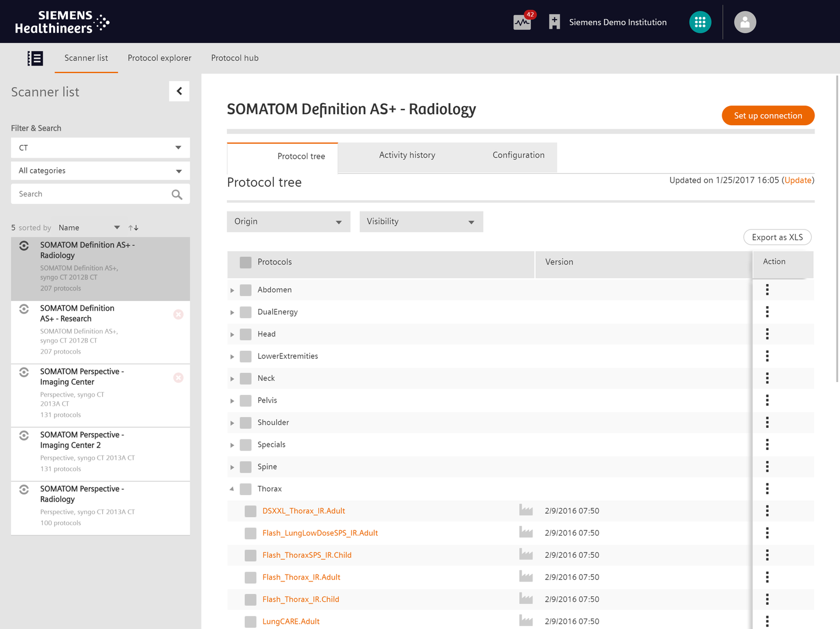Click the Siemens Healthineers logo
840x629 pixels.
click(62, 22)
